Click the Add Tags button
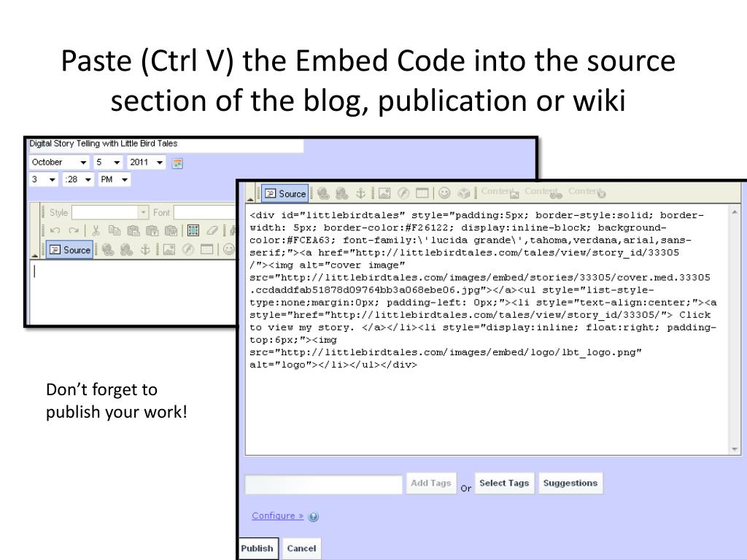Screen dimensions: 747x560 click(x=431, y=483)
